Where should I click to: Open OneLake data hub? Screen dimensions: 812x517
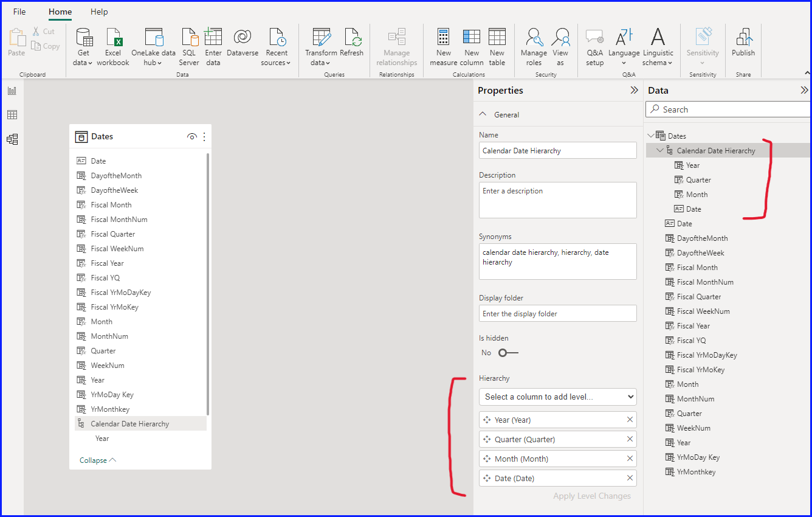coord(153,47)
